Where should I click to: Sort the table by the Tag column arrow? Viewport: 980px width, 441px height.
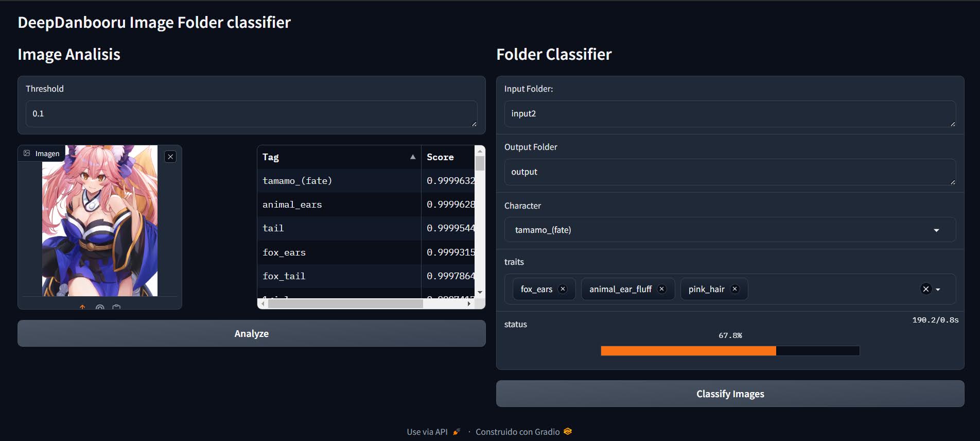pyautogui.click(x=413, y=157)
